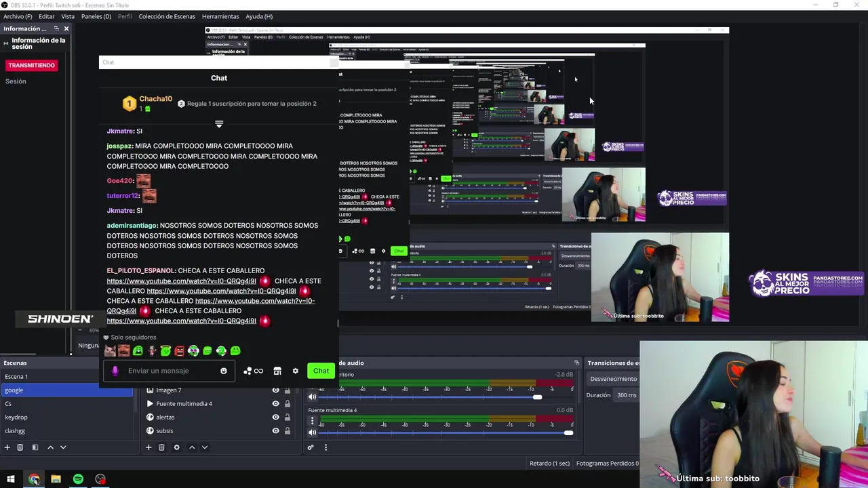Move the selected source down
Image resolution: width=868 pixels, height=488 pixels.
[205, 447]
